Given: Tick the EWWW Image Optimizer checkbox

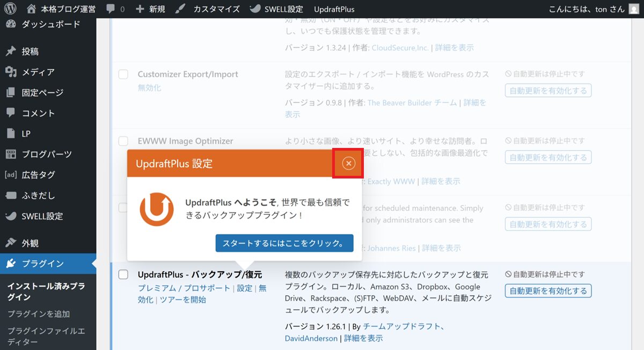Looking at the screenshot, I should click(x=123, y=141).
